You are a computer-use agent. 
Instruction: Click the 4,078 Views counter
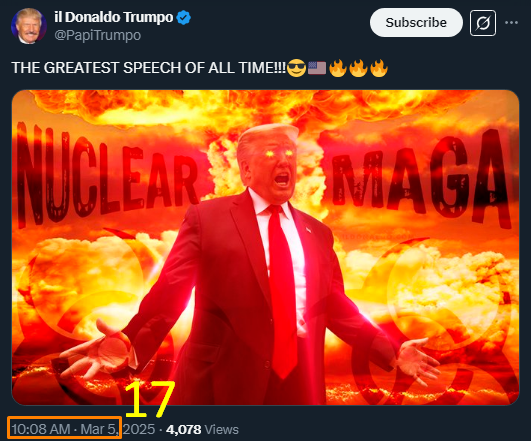pyautogui.click(x=202, y=429)
